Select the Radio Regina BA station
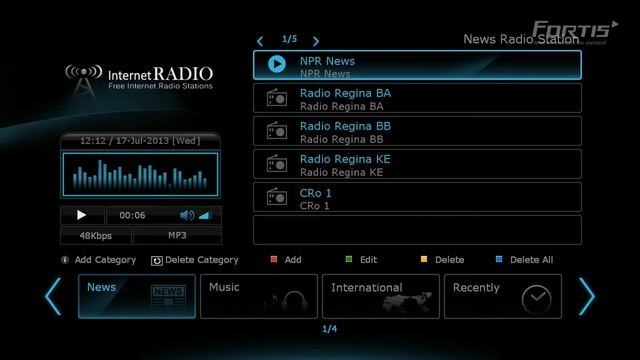 click(417, 98)
